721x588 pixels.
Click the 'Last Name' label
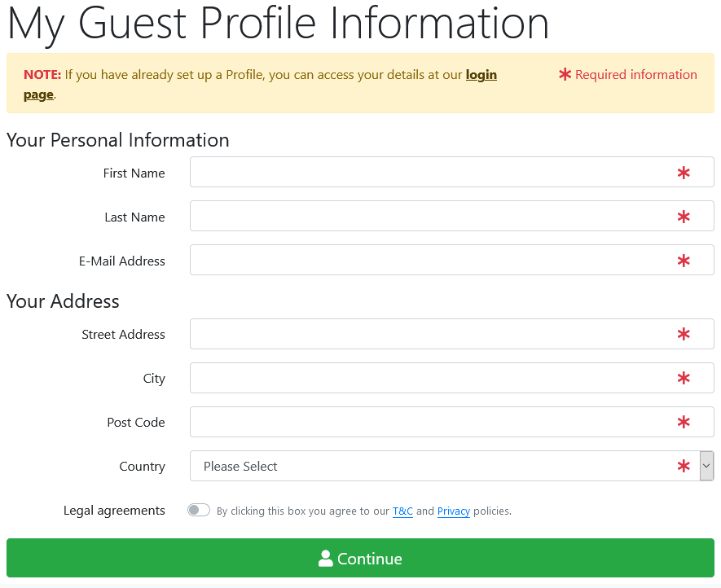134,217
